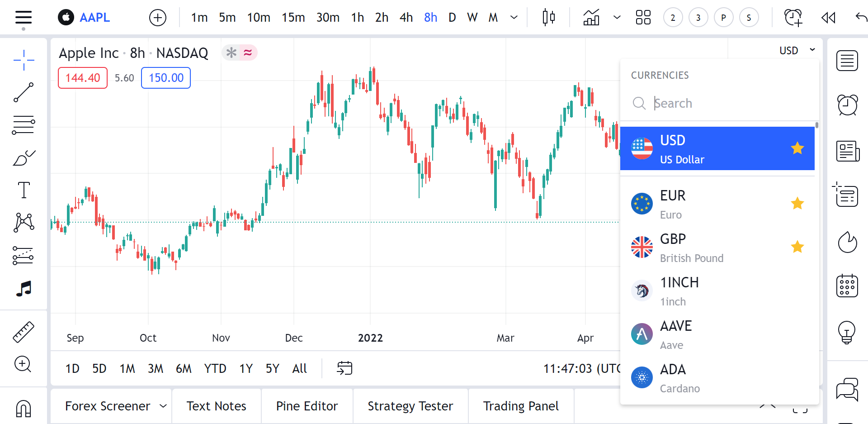The image size is (868, 424).
Task: Select the Text annotation tool
Action: [x=24, y=190]
